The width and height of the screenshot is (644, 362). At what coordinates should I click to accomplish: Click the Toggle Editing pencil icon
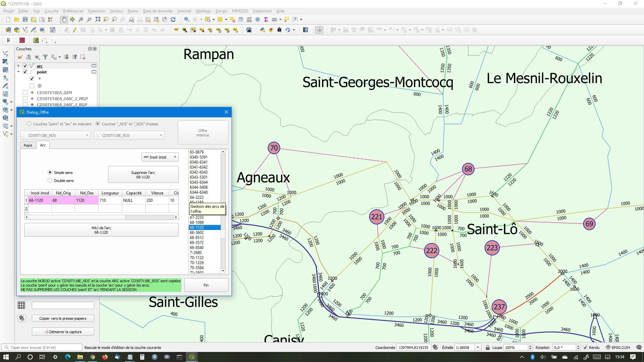74,30
